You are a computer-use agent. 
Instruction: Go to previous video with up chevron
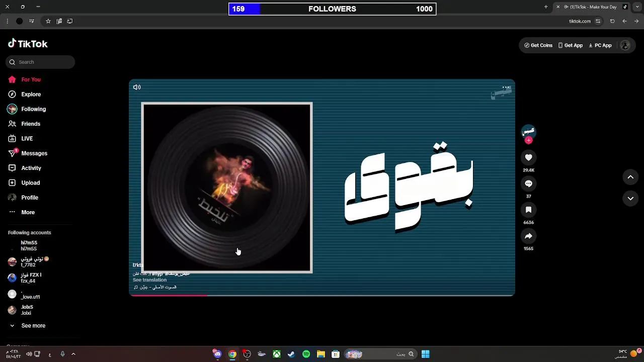[630, 177]
